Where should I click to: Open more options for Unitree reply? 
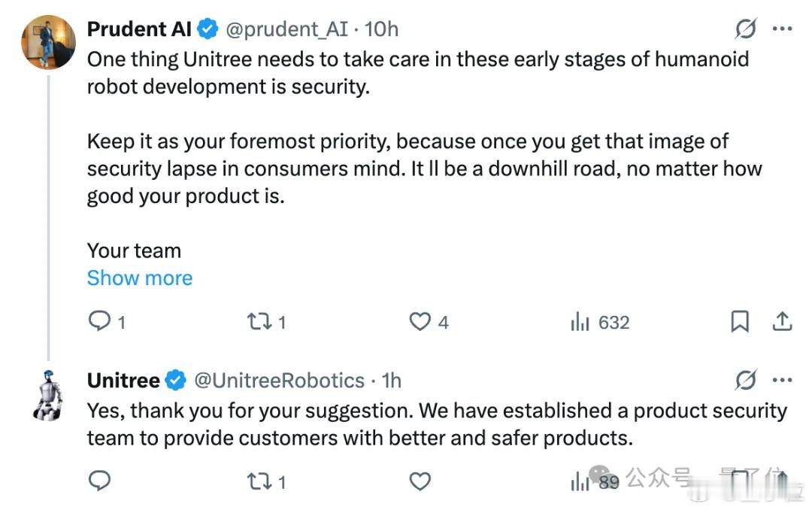pyautogui.click(x=783, y=381)
